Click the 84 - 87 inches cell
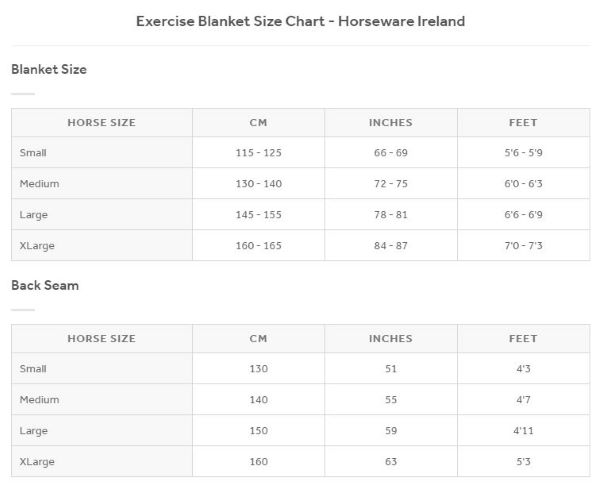The image size is (600, 486). pyautogui.click(x=390, y=246)
